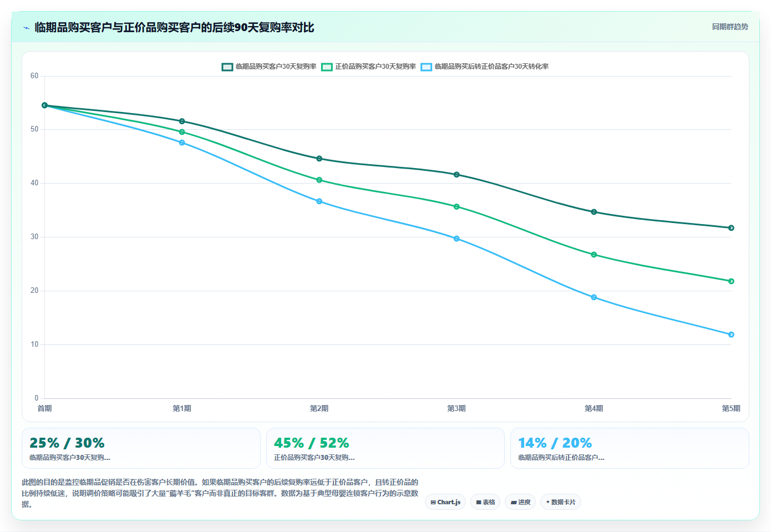The width and height of the screenshot is (771, 532).
Task: Click the lightning icon beside the chart title
Action: pyautogui.click(x=26, y=28)
